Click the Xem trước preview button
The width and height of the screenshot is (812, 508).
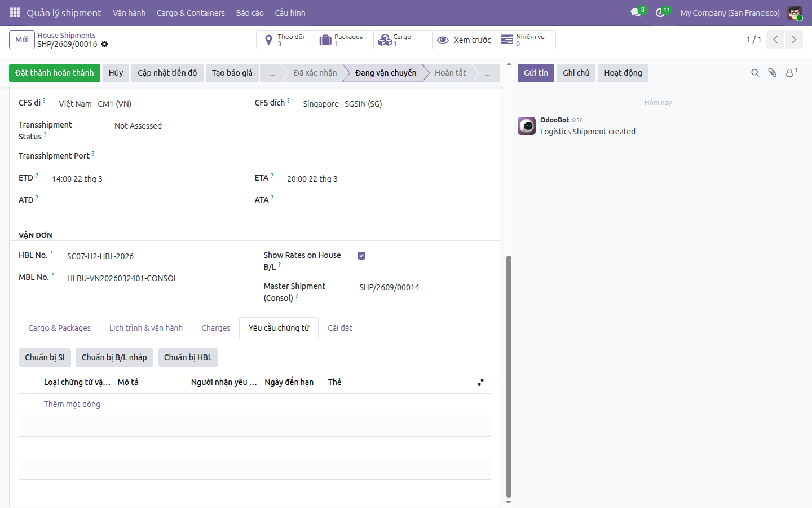pos(465,40)
